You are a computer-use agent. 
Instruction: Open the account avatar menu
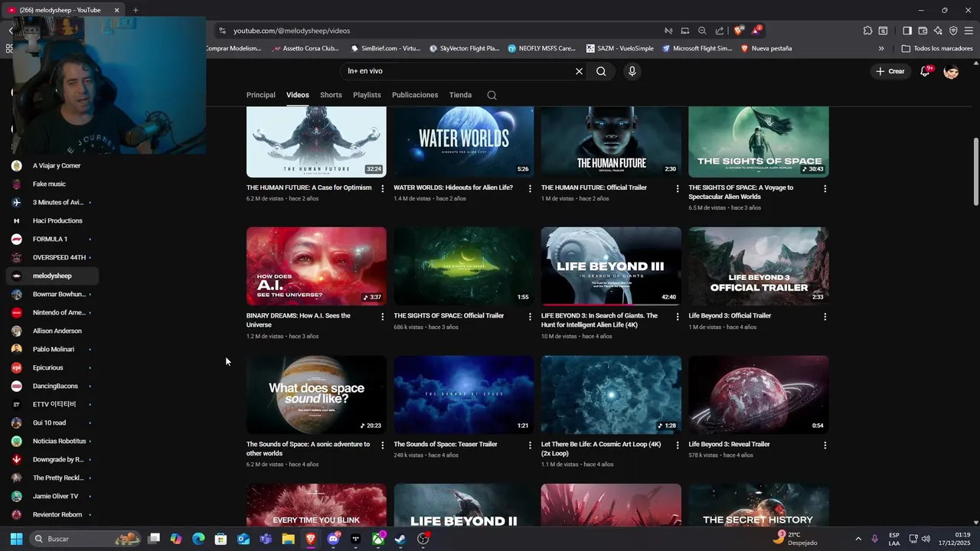click(x=951, y=71)
